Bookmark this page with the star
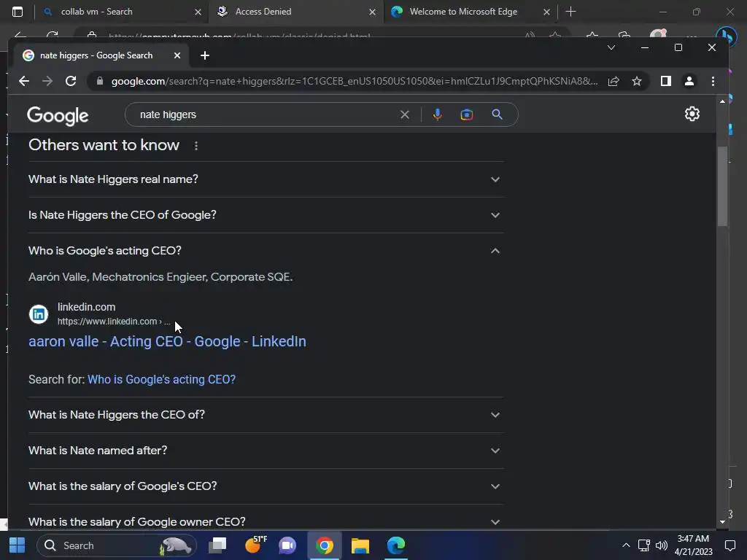This screenshot has height=560, width=747. 636,82
